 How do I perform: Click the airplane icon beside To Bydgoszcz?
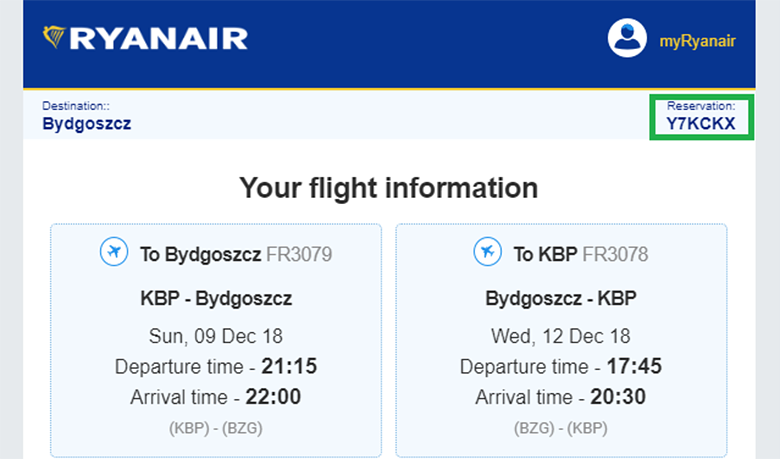point(114,253)
